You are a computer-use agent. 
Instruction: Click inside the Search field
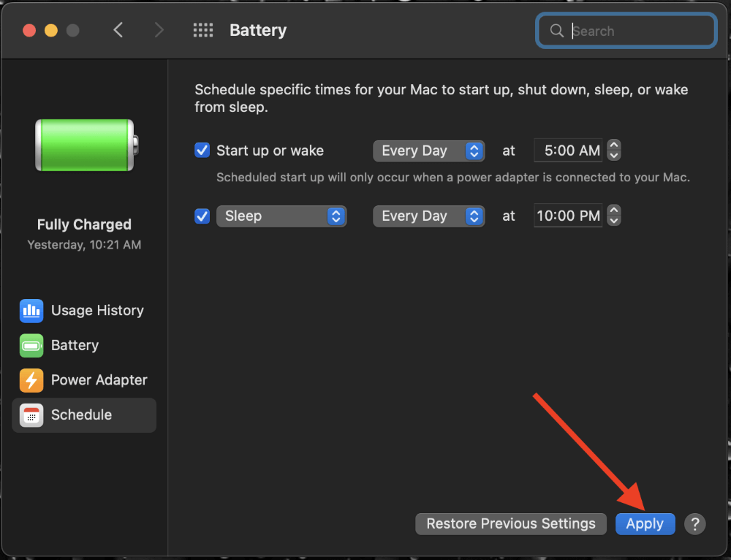(629, 31)
